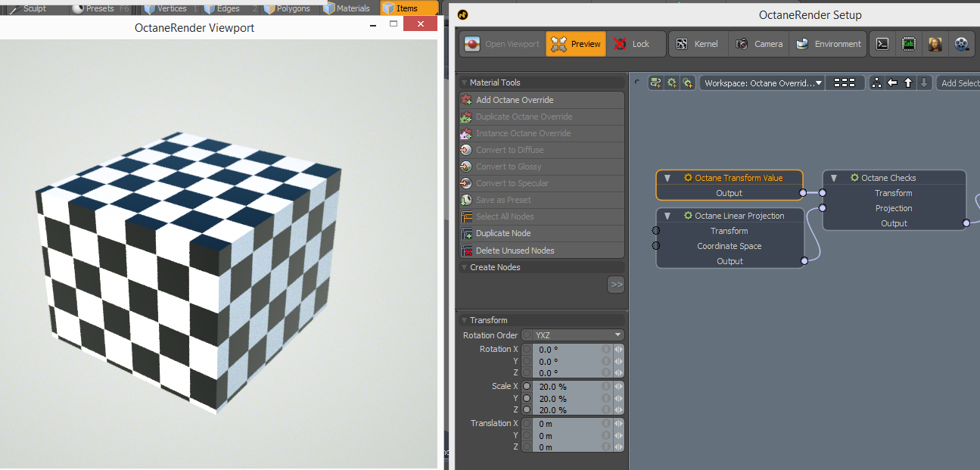This screenshot has width=980, height=470.
Task: Open the Rotation Order YXZ dropdown
Action: coord(578,335)
